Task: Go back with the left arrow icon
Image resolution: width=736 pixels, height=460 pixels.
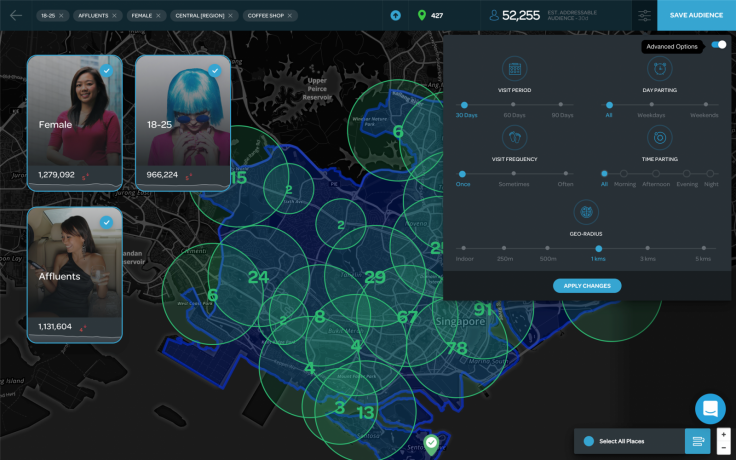Action: (x=16, y=15)
